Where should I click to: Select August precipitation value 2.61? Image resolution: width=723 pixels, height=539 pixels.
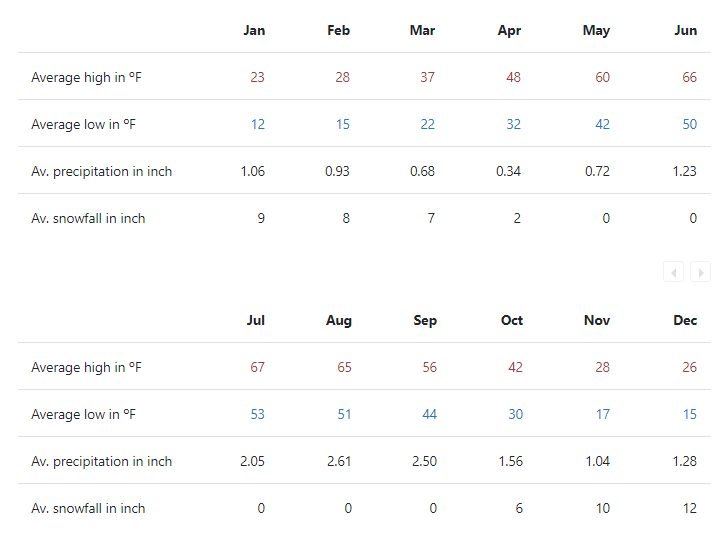(x=339, y=461)
